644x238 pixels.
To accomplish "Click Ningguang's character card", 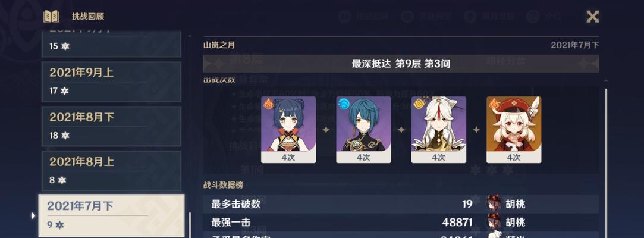I will [x=439, y=130].
